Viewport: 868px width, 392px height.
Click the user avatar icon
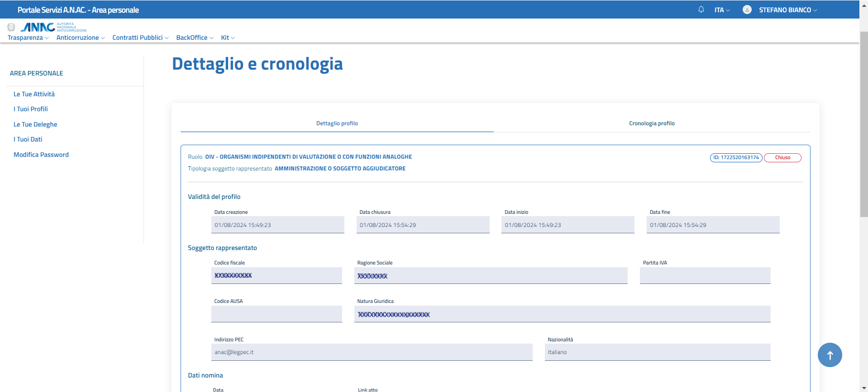(747, 9)
